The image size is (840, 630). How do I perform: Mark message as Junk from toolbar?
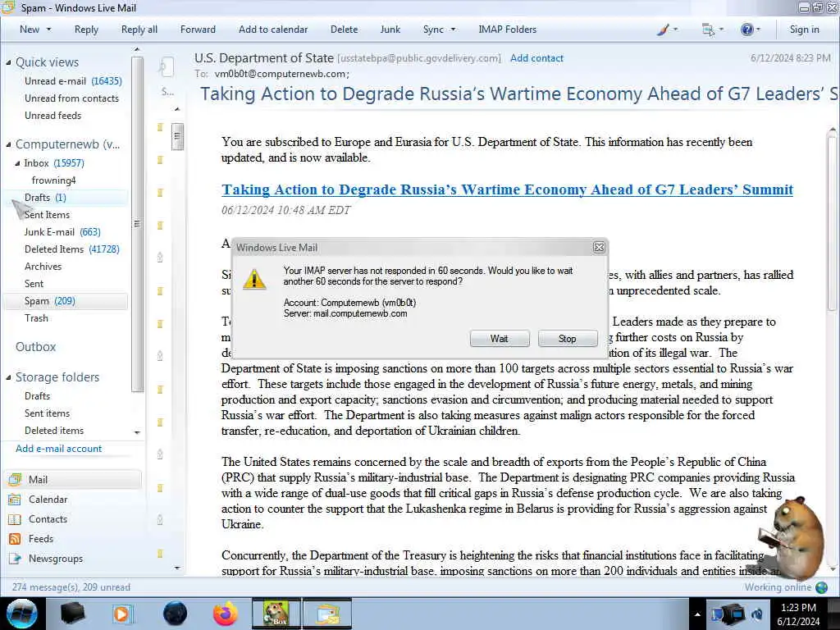[390, 30]
